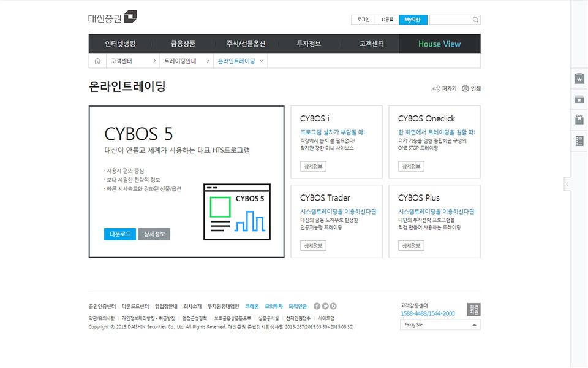Viewport: 588px width, 368px height.
Task: Open the Family Site dropdown
Action: coord(440,325)
